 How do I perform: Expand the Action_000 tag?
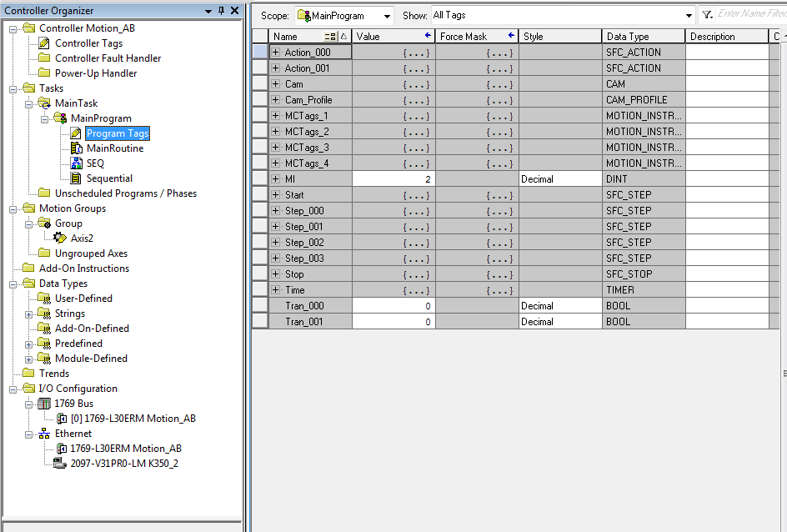[276, 53]
